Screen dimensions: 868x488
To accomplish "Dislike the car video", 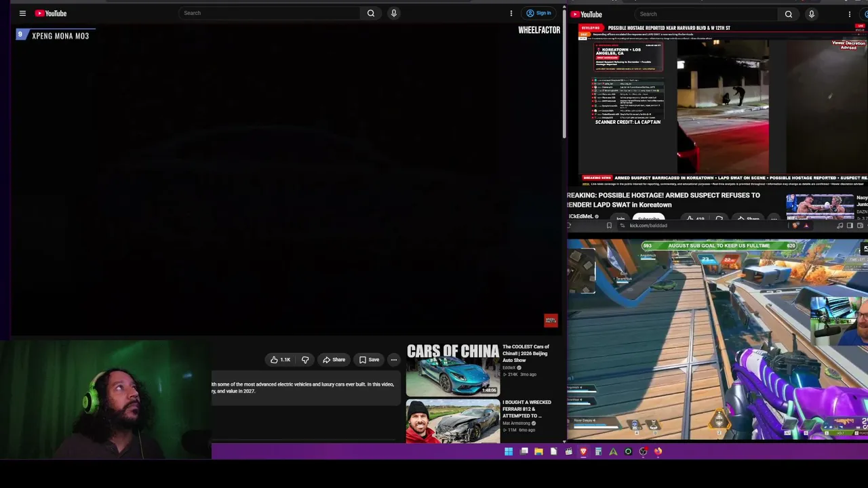I will (x=305, y=360).
